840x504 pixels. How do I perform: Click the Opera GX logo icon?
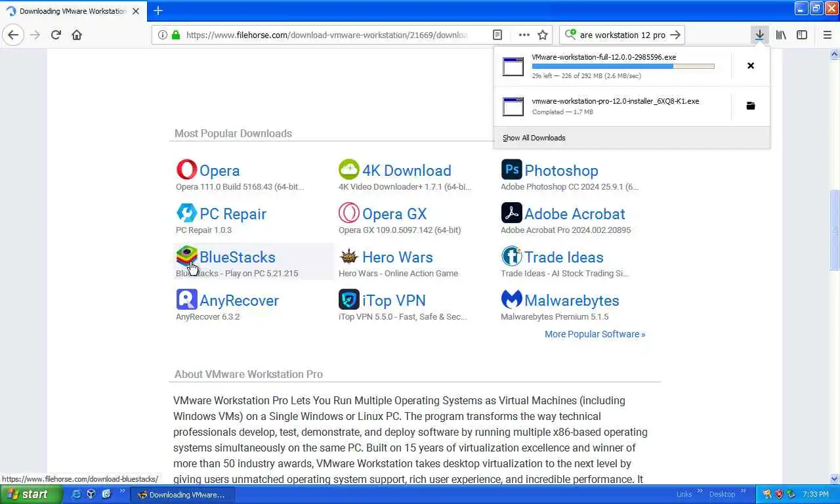(349, 213)
